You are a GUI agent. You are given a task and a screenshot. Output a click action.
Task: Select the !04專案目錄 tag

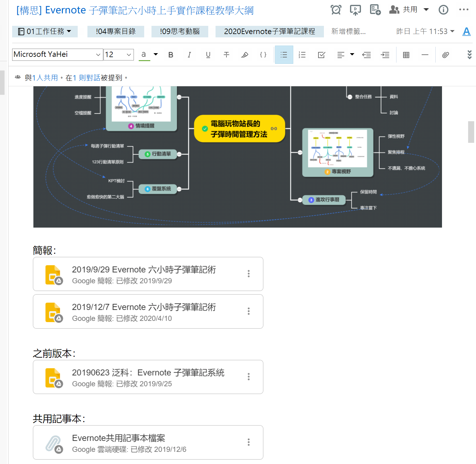click(116, 31)
